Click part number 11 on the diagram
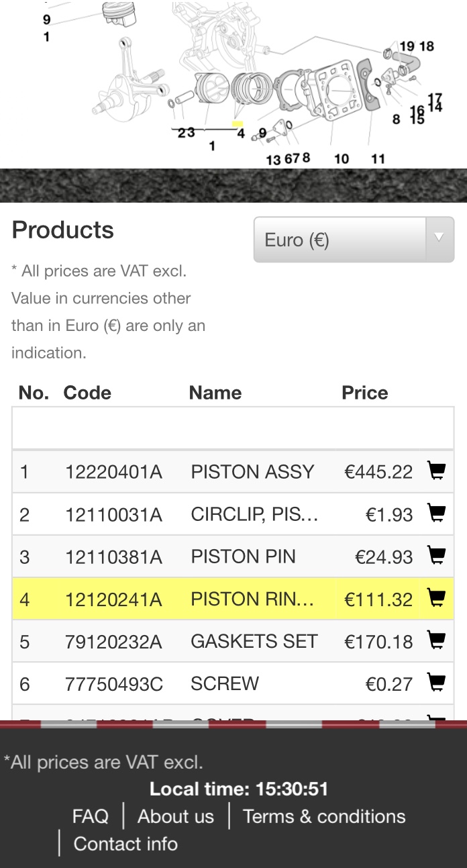The image size is (467, 868). 378,159
